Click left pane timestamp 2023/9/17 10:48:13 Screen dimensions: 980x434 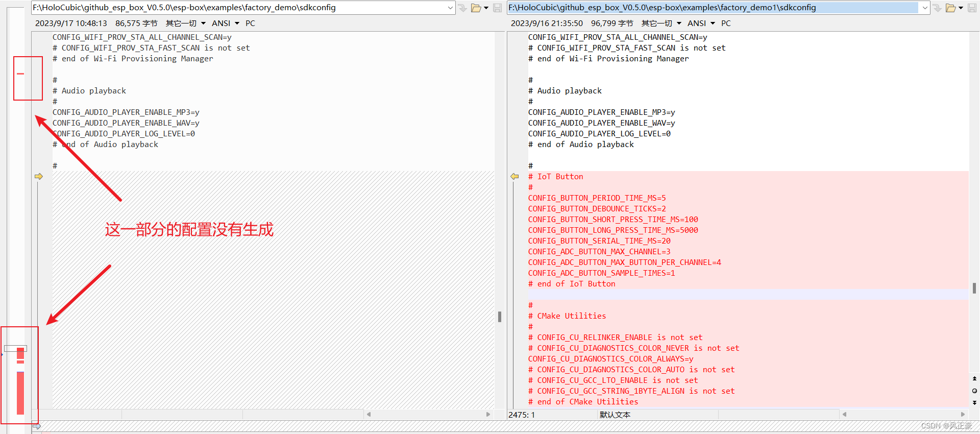(71, 23)
